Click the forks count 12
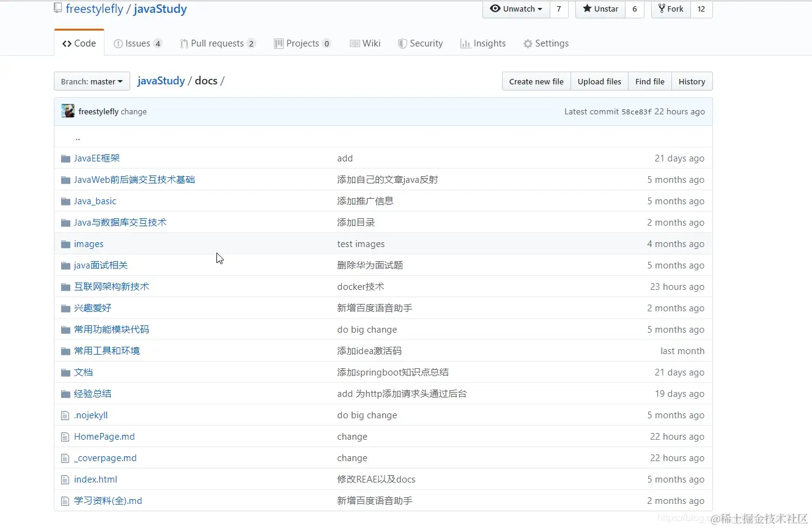Viewport: 812px width, 529px height. click(701, 9)
